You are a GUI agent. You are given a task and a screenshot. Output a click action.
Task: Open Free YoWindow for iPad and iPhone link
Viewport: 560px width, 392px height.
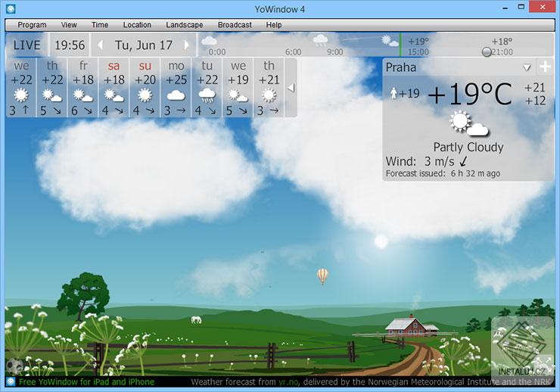pyautogui.click(x=86, y=382)
